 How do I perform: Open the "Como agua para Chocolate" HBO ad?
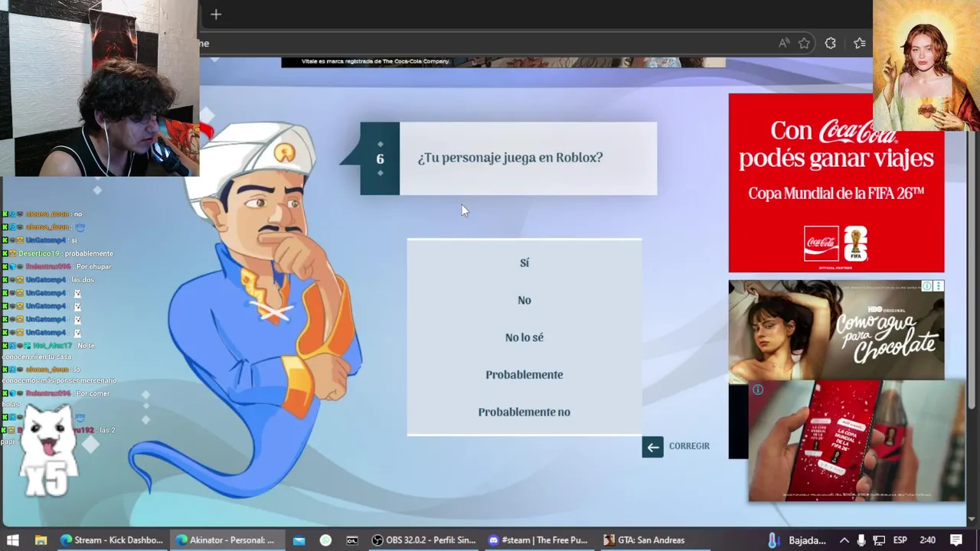tap(836, 330)
